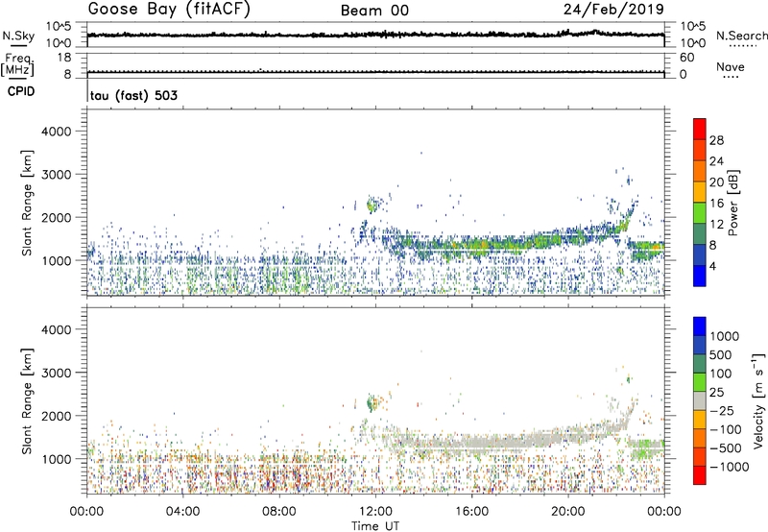Click the '20:00' time axis label
The height and width of the screenshot is (532, 768).
pyautogui.click(x=568, y=512)
